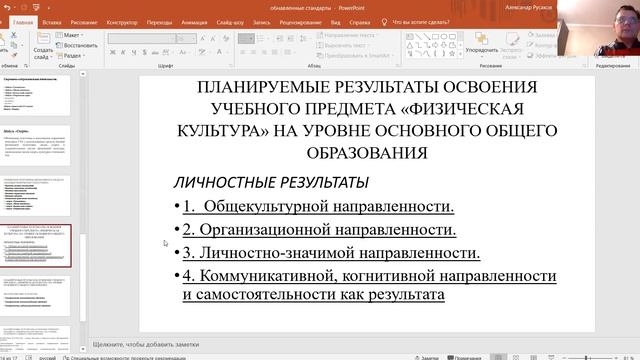Clear all text formatting
This screenshot has height=360, width=640.
coord(226,38)
